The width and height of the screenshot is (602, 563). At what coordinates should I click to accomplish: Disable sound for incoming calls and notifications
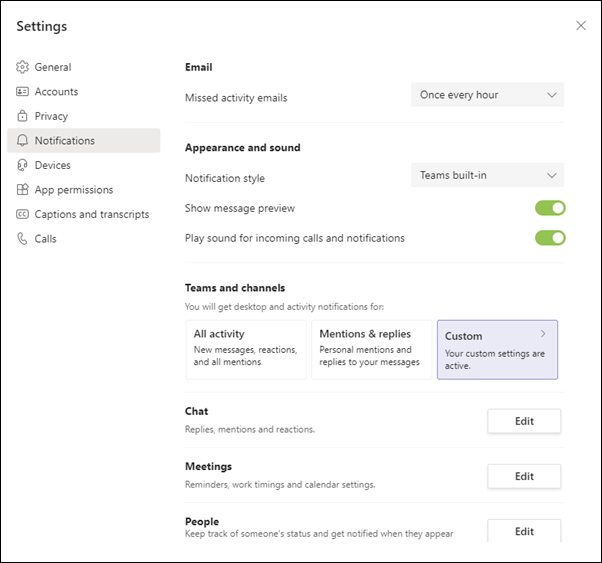click(x=550, y=238)
